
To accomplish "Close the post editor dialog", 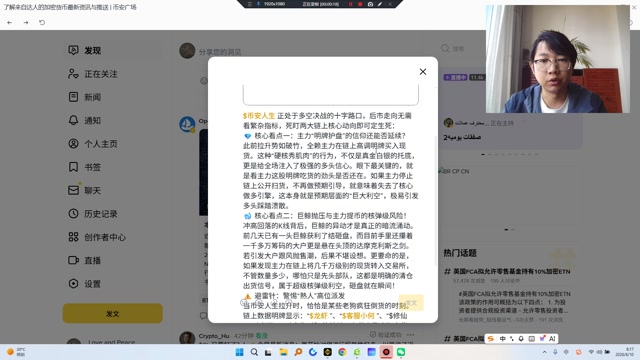I will pyautogui.click(x=423, y=72).
